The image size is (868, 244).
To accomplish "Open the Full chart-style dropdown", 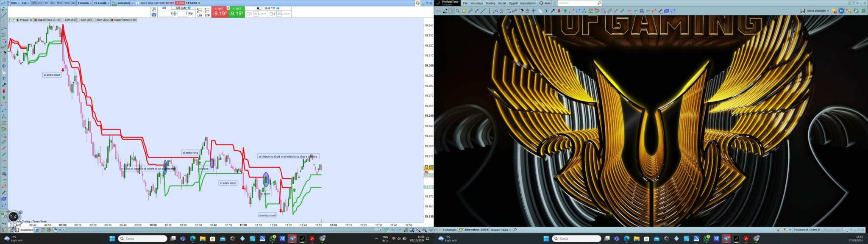I will [x=25, y=3].
